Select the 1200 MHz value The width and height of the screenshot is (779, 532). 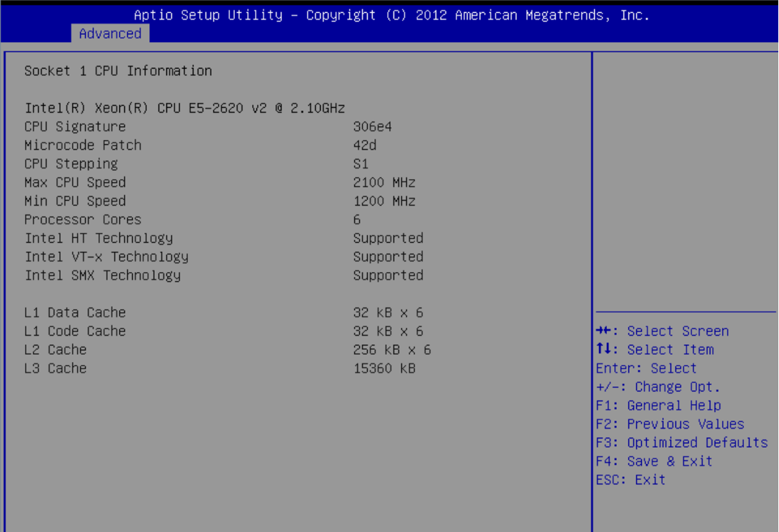tap(384, 201)
